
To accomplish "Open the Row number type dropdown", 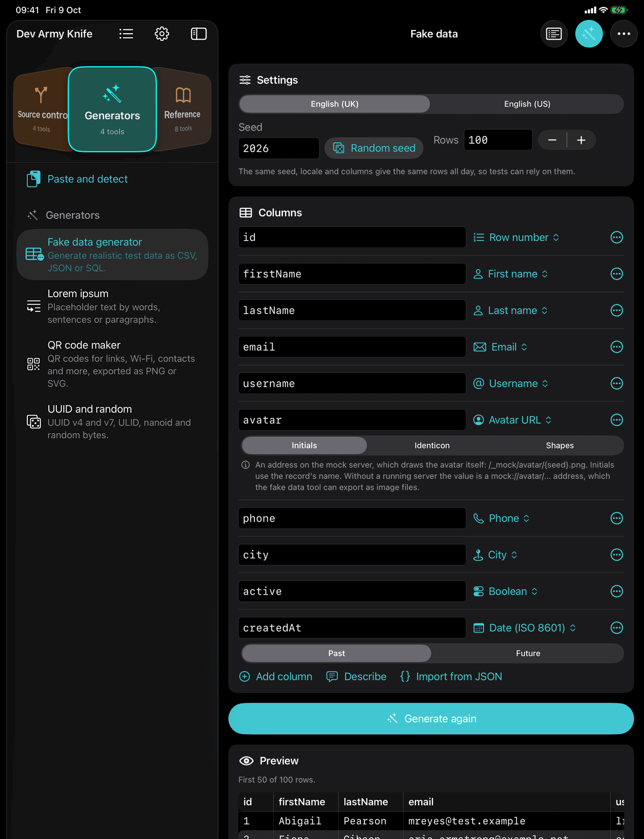I will tap(516, 237).
